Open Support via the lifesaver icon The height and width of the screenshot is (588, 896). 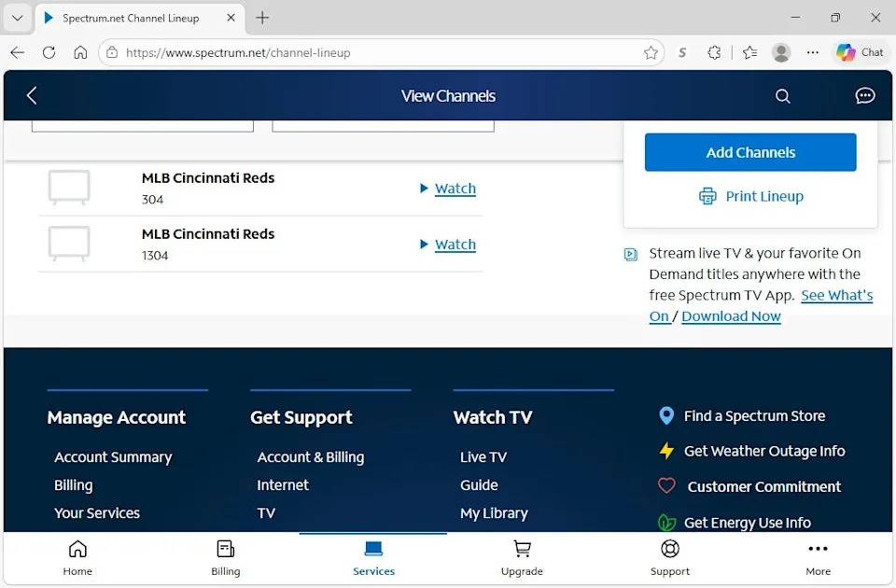[669, 549]
